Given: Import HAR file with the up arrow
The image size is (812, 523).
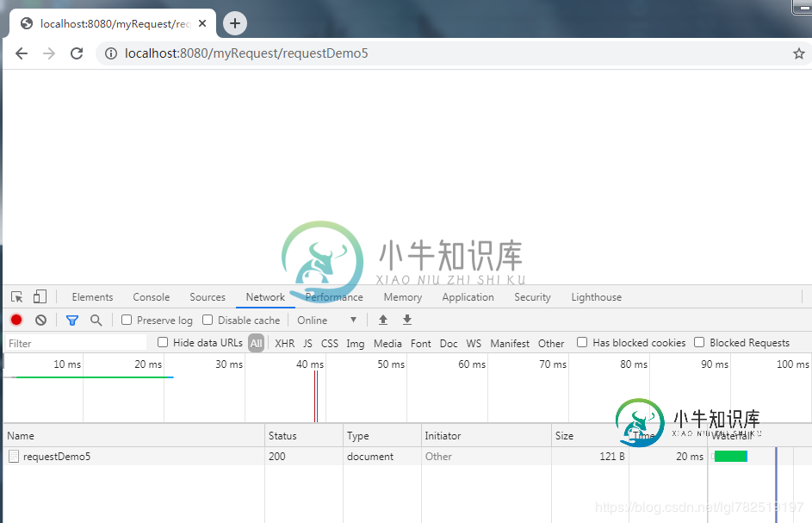Looking at the screenshot, I should 383,320.
